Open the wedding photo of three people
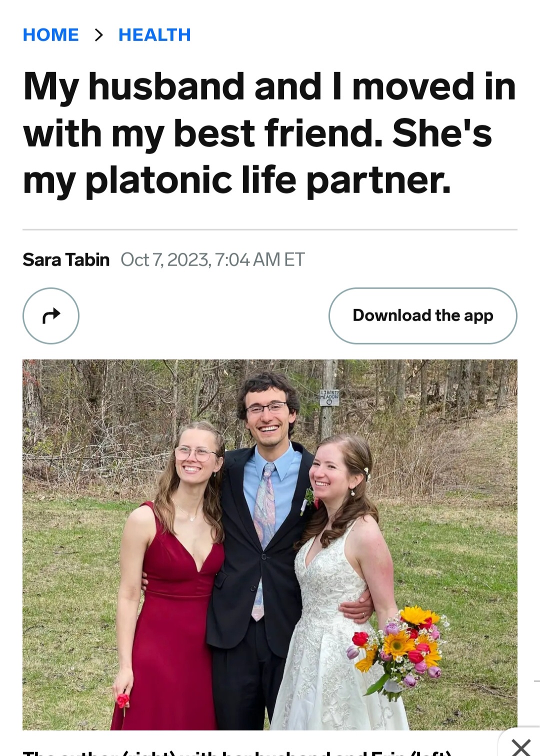The width and height of the screenshot is (540, 756). [270, 544]
